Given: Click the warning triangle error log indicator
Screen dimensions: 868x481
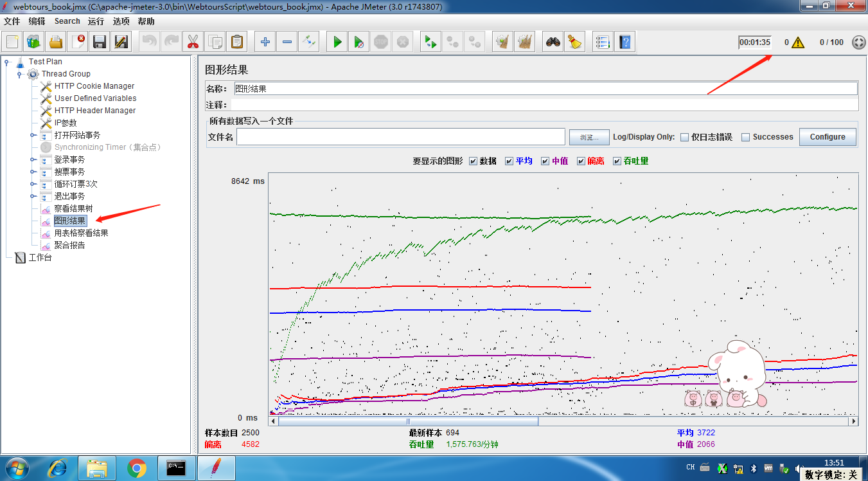Looking at the screenshot, I should coord(797,42).
